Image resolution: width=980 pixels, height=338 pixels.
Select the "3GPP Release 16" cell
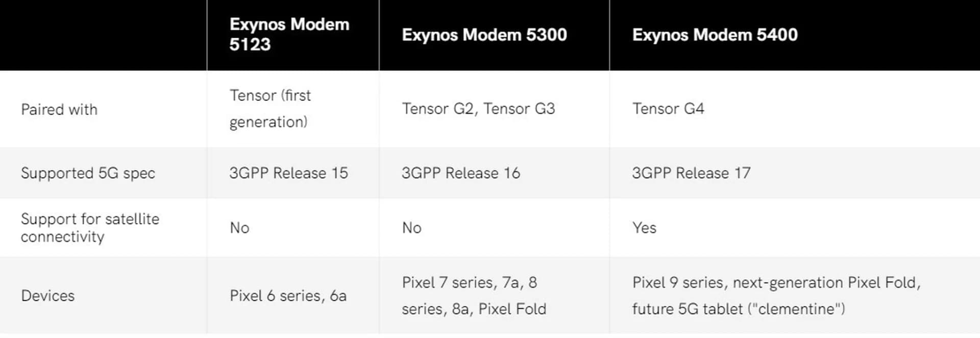(461, 173)
